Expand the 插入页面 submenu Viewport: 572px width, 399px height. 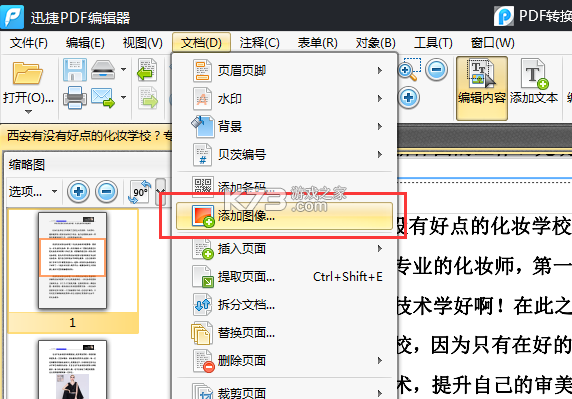click(380, 249)
